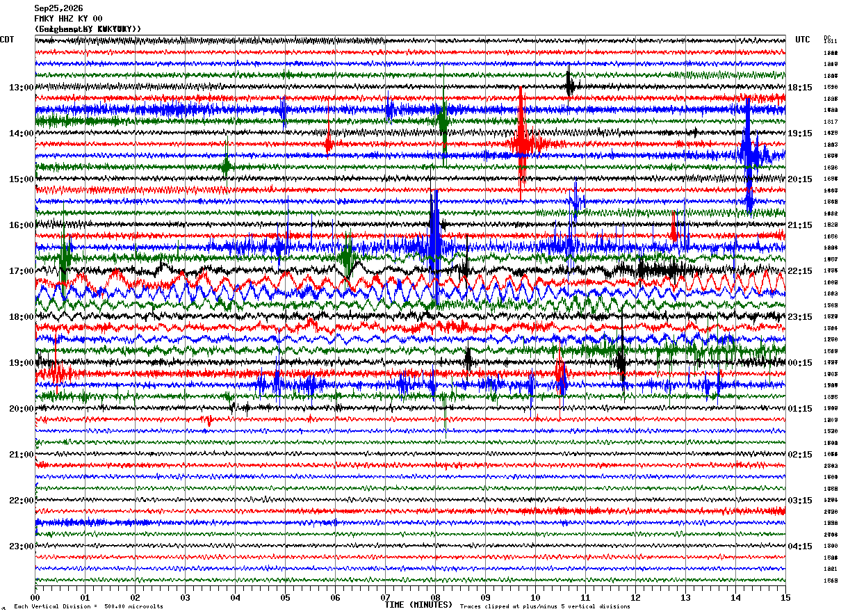841x616 pixels.
Task: Click the 04:15 UTC time label
Action: point(799,546)
